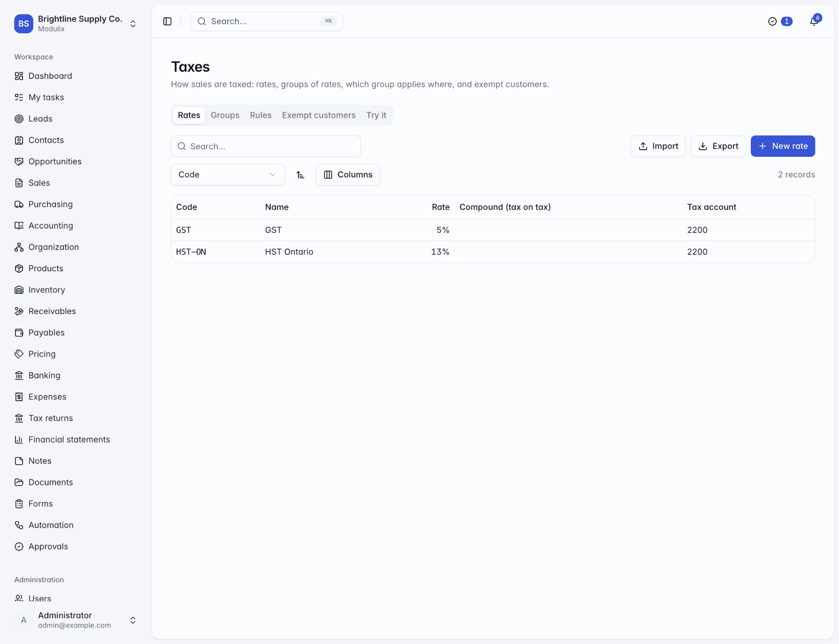Click the HST Ontario name cell
This screenshot has height=644, width=839.
pyautogui.click(x=289, y=252)
